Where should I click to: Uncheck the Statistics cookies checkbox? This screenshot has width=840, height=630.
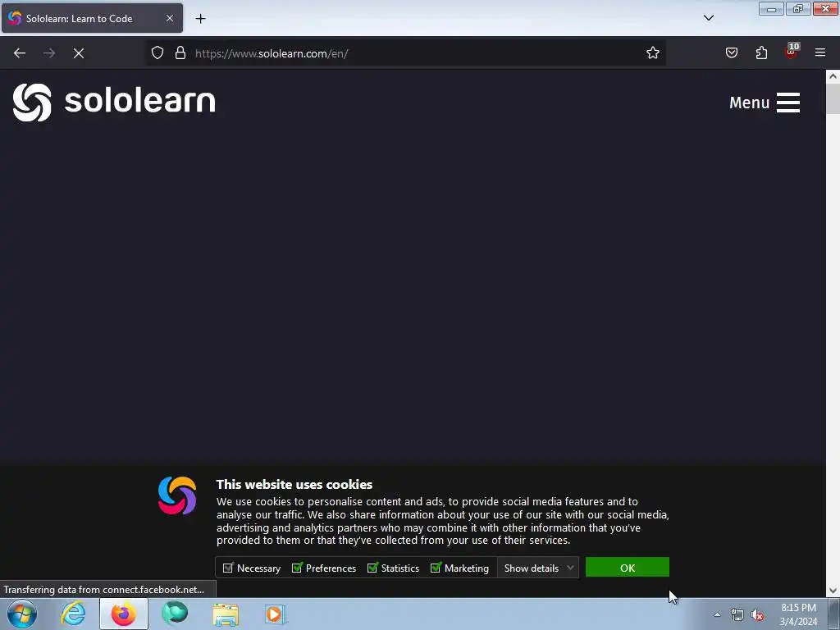click(x=372, y=568)
